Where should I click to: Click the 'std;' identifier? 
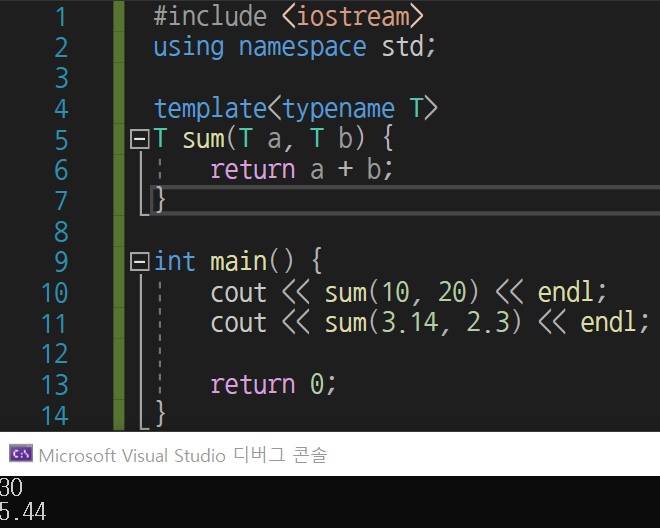coord(408,46)
